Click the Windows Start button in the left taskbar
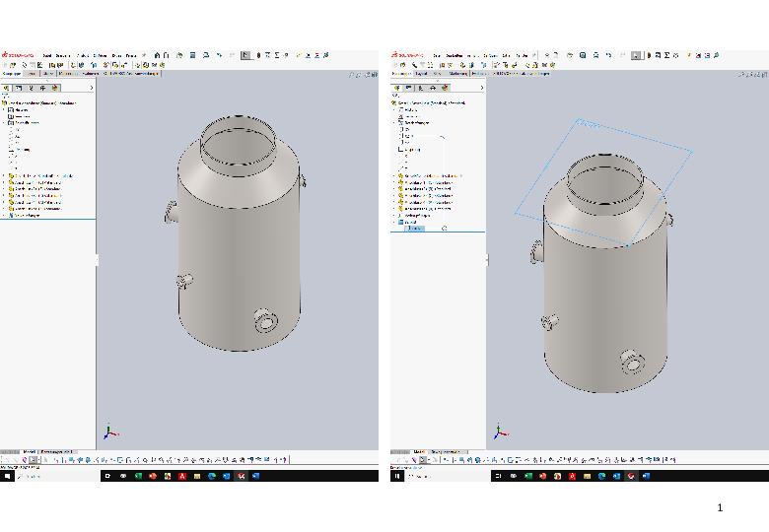 pos(7,476)
